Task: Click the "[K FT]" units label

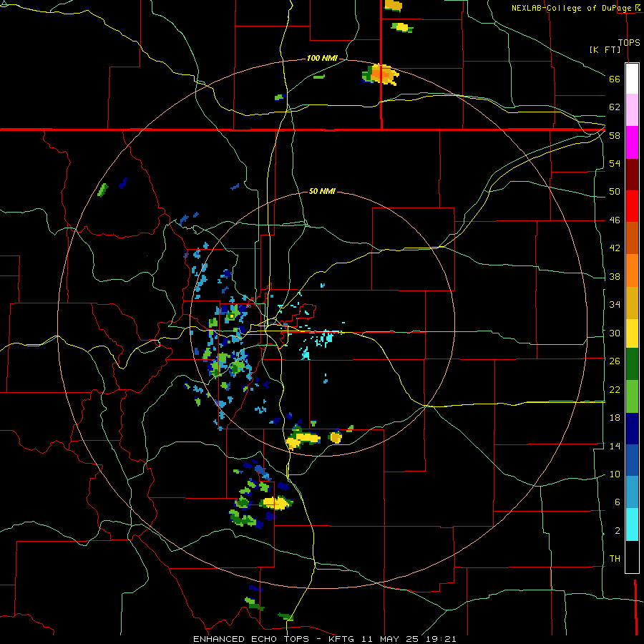Action: [x=605, y=49]
